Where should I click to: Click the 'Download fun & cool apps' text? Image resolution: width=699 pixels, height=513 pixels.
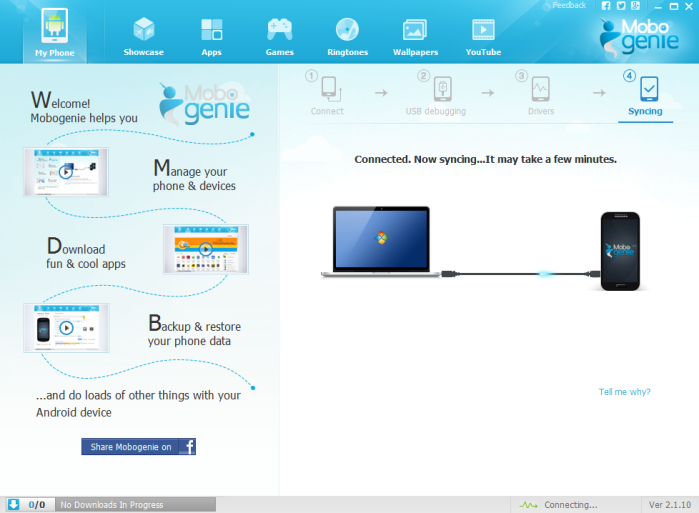pyautogui.click(x=86, y=253)
